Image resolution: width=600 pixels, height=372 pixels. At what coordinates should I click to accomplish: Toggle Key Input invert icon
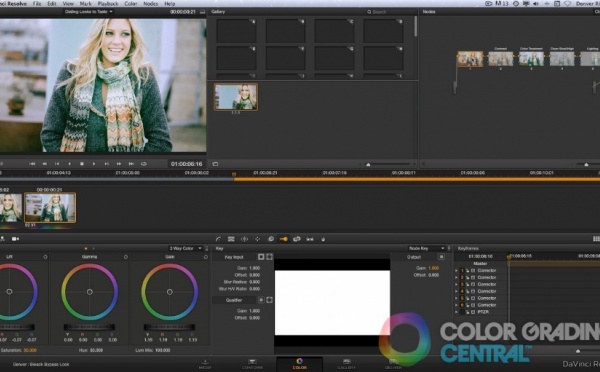tap(269, 257)
